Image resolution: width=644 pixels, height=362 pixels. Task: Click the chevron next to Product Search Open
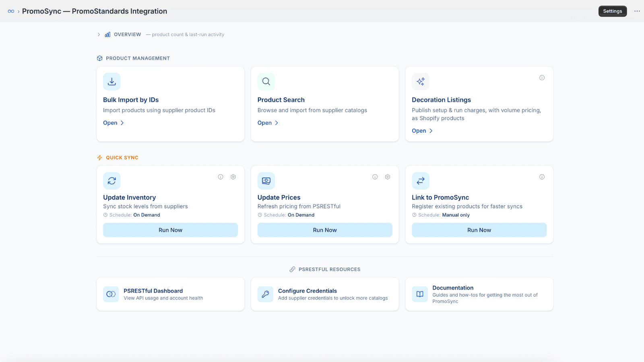click(277, 123)
